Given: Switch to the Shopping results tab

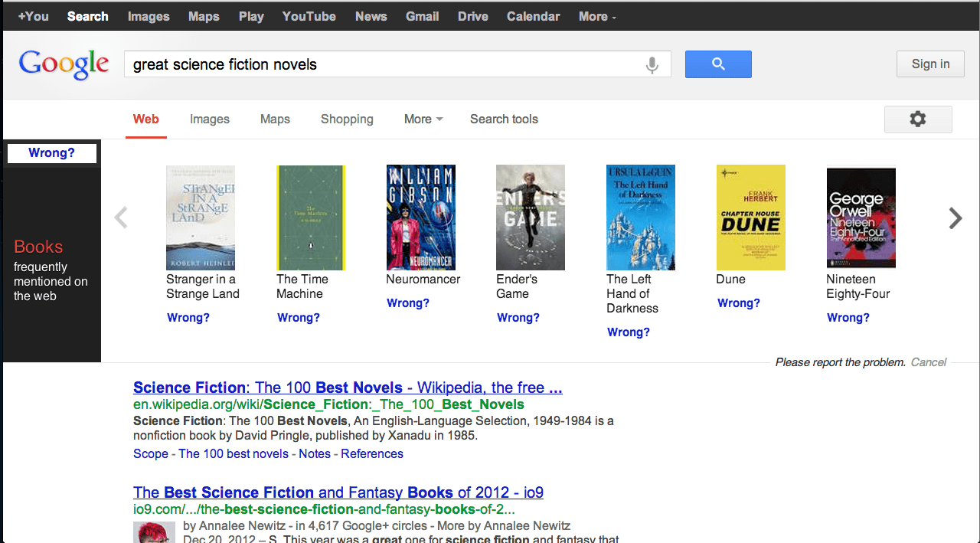Looking at the screenshot, I should point(347,119).
